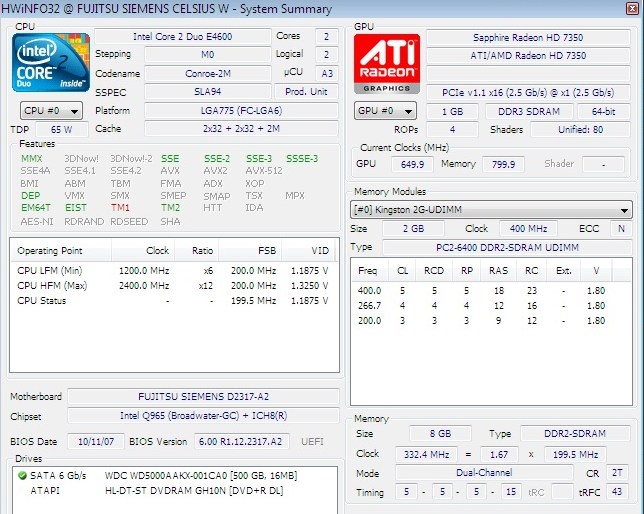Click the BIOS Date 10/11/07 field
The height and width of the screenshot is (514, 644).
(96, 442)
